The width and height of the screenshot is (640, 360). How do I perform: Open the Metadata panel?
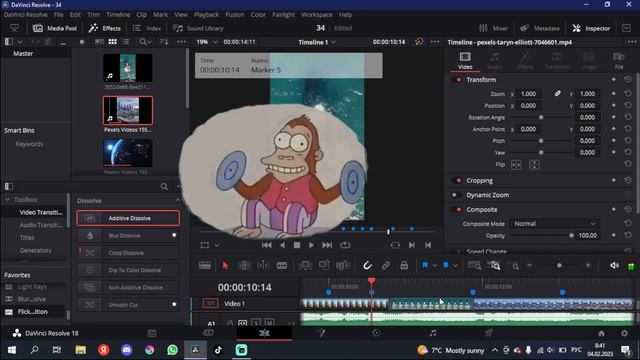[x=540, y=28]
